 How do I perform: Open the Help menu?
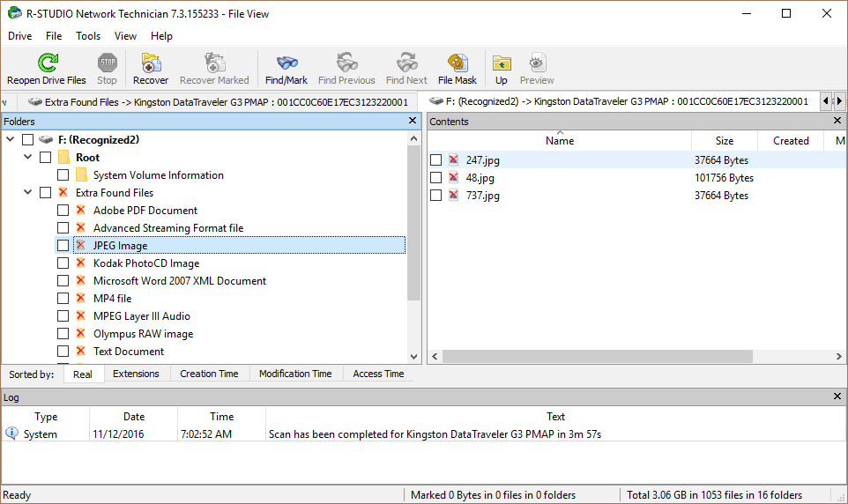[161, 36]
